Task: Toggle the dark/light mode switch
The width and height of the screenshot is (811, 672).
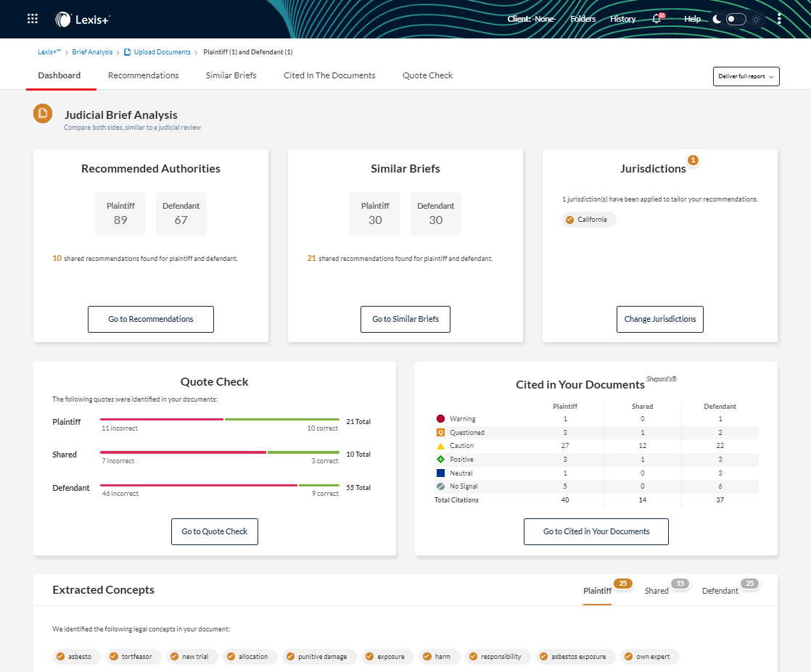Action: pos(736,19)
